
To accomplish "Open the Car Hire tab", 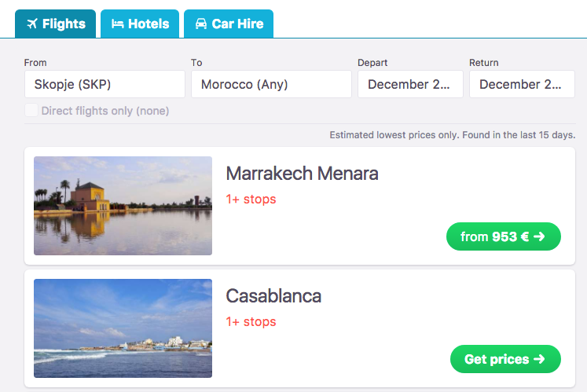I will (229, 24).
